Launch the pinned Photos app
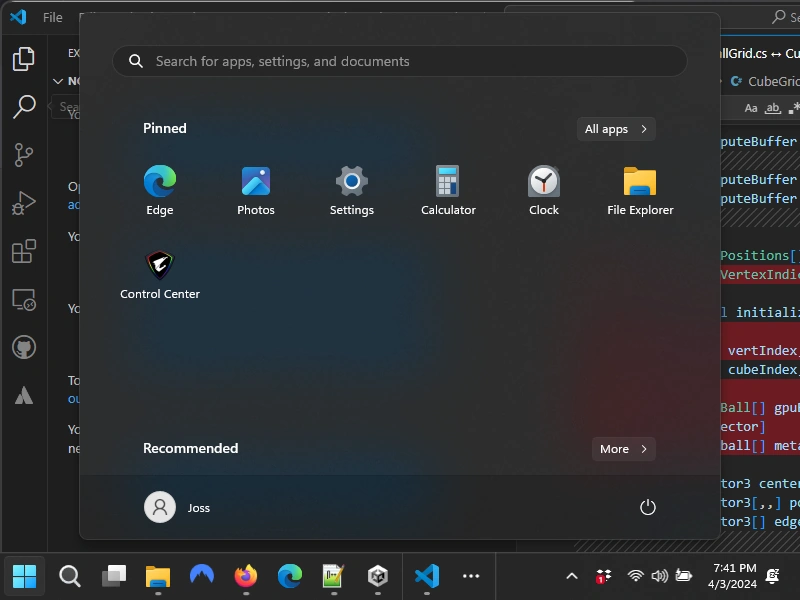 (256, 190)
